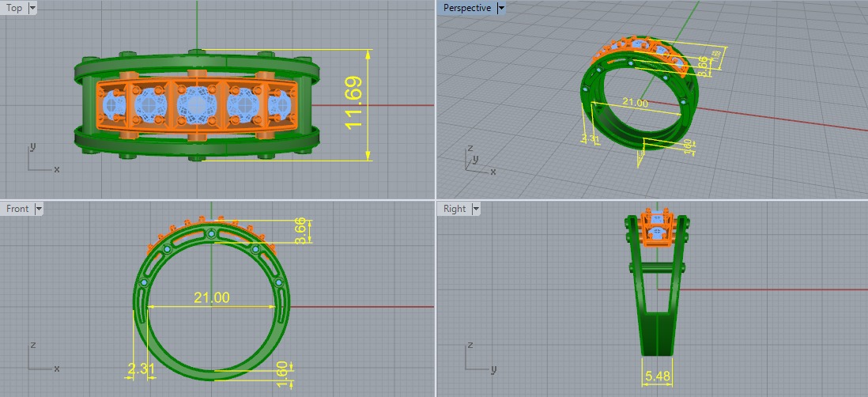
Task: Open the Perspective viewport dropdown arrow
Action: point(501,9)
